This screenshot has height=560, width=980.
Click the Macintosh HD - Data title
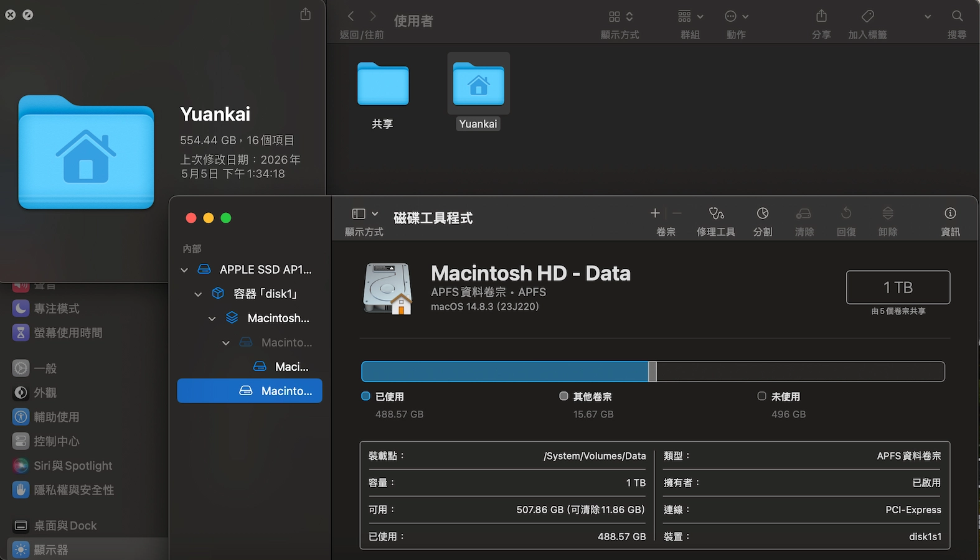coord(530,273)
